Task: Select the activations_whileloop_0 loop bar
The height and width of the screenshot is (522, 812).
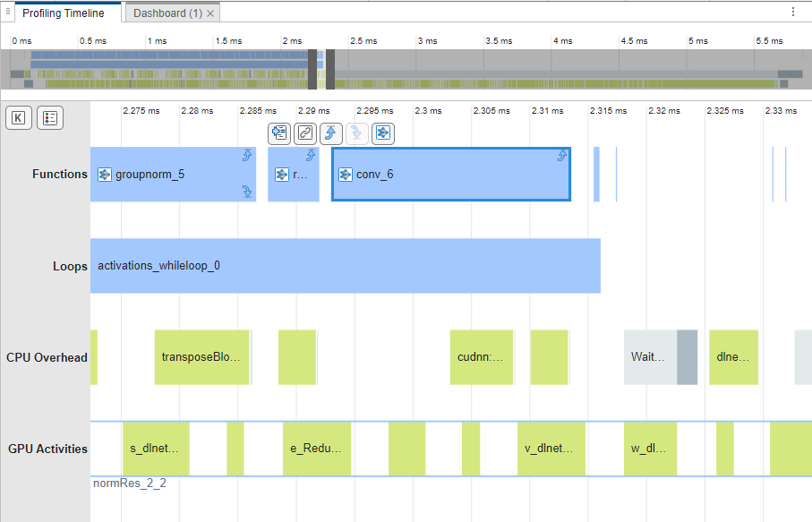Action: pos(345,266)
